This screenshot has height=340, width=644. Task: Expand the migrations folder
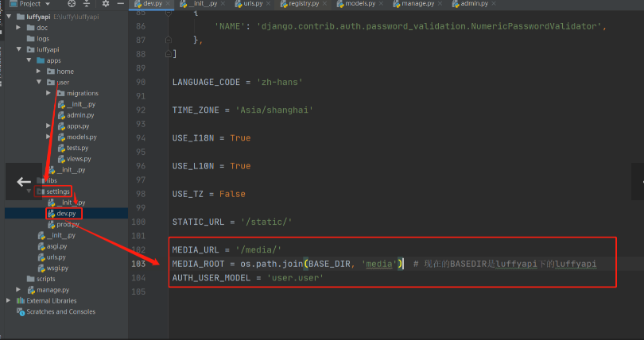tap(48, 93)
